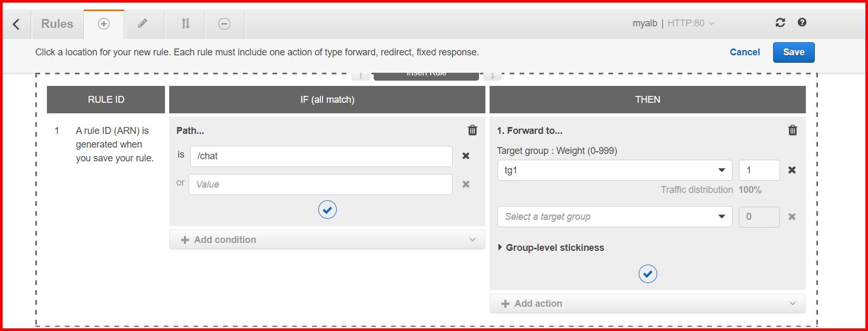Remove the /chat value with the X
868x331 pixels.
(466, 156)
